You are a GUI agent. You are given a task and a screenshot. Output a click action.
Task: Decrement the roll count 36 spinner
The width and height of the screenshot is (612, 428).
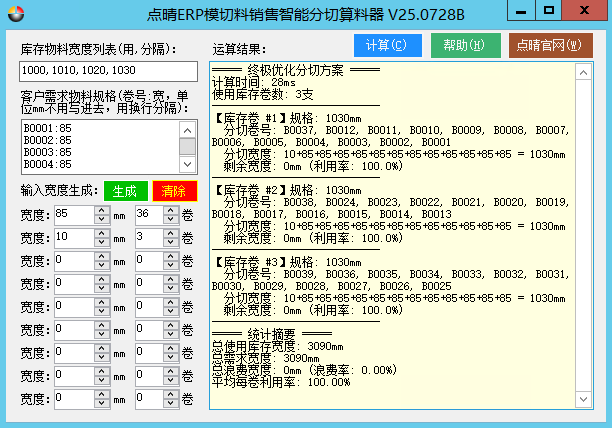point(169,218)
